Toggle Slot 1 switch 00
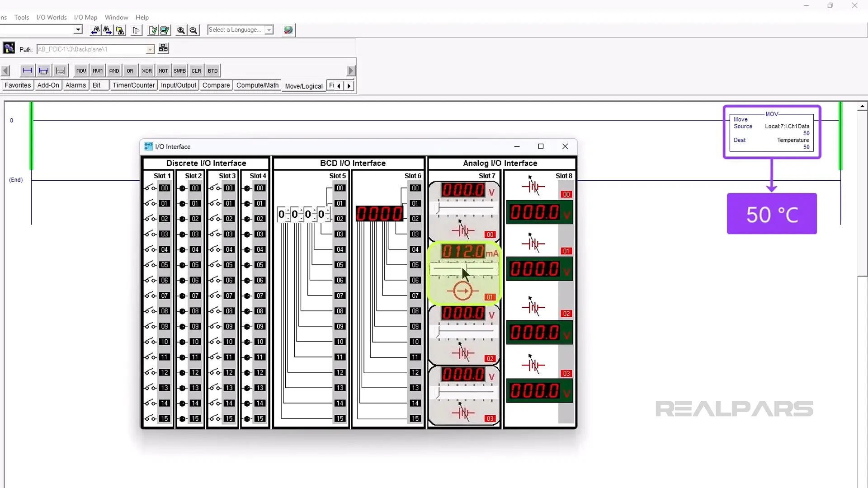 150,188
